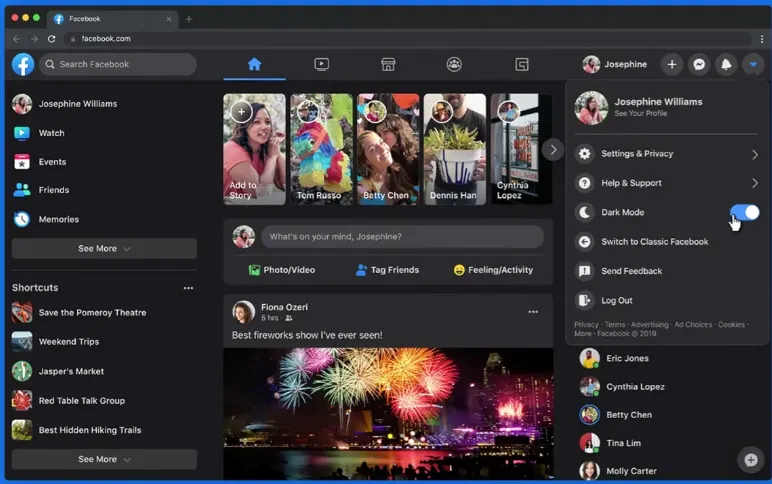Open the Shortcuts three-dot options
Screen dimensions: 772x484
pos(188,288)
